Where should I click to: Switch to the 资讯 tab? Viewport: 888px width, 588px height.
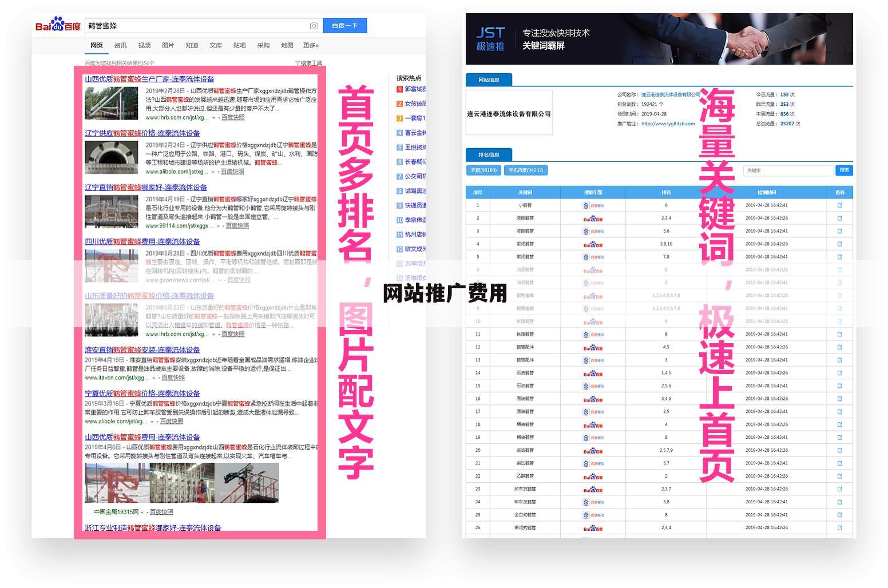coord(120,45)
